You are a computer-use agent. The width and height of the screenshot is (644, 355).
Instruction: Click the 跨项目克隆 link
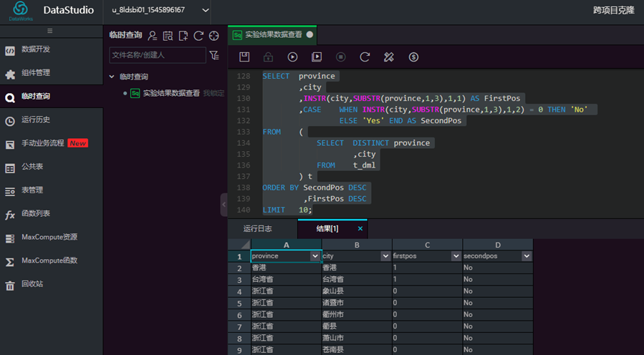(x=614, y=10)
